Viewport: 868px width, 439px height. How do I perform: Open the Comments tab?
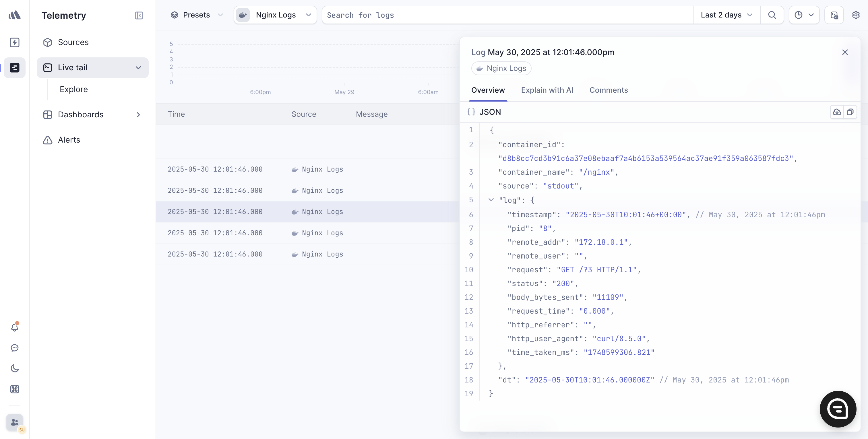609,90
